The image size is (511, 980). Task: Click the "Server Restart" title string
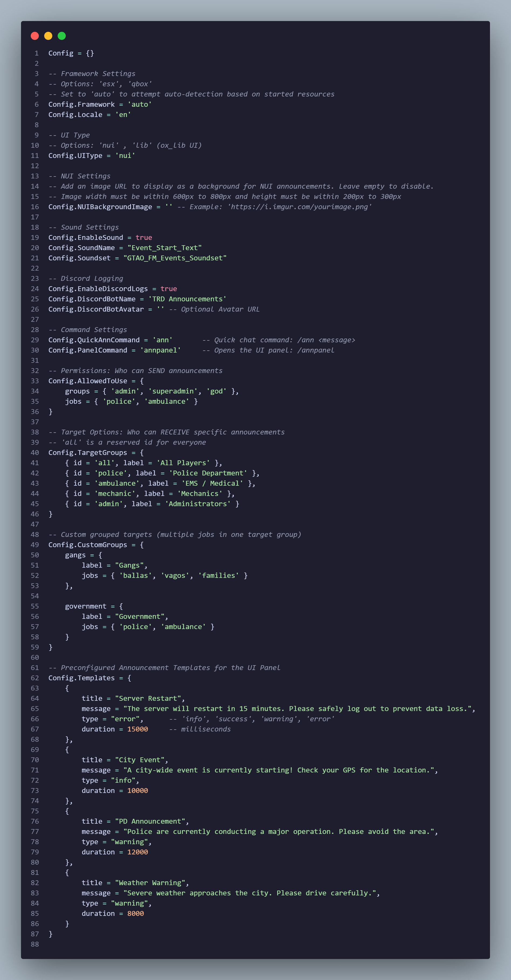(x=148, y=698)
